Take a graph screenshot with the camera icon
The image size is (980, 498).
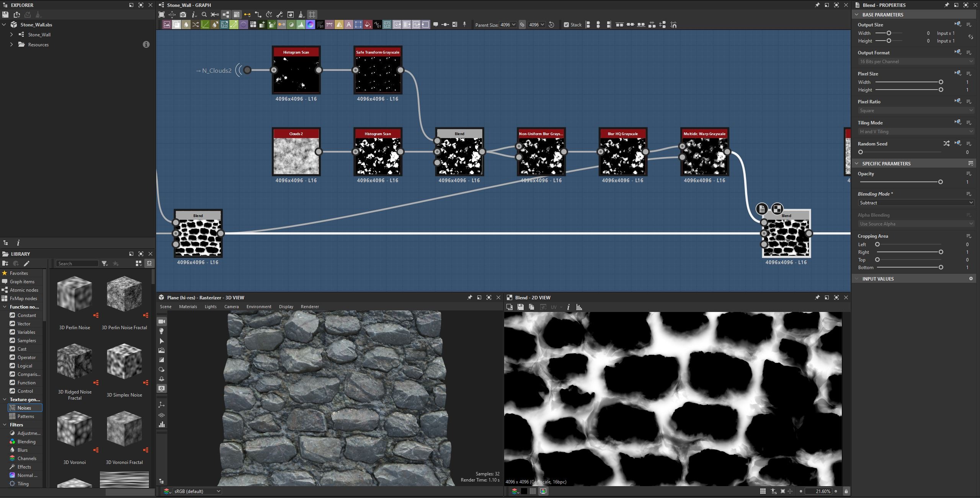(x=183, y=15)
